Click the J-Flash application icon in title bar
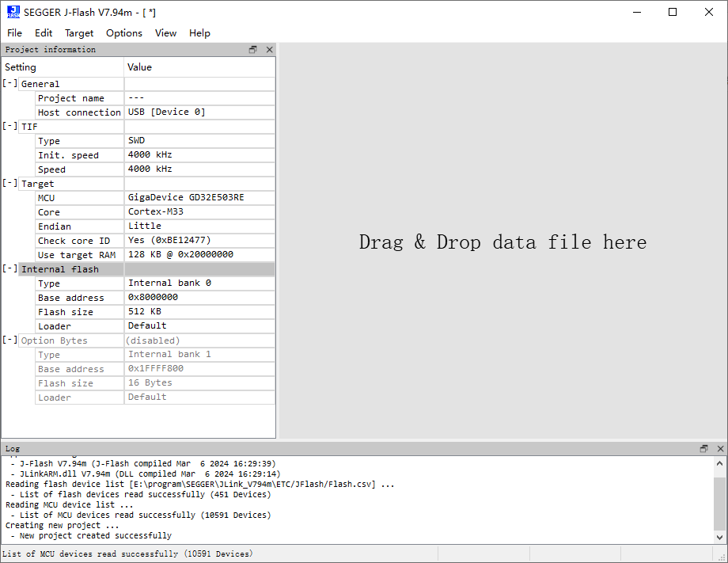The width and height of the screenshot is (728, 563). point(13,12)
